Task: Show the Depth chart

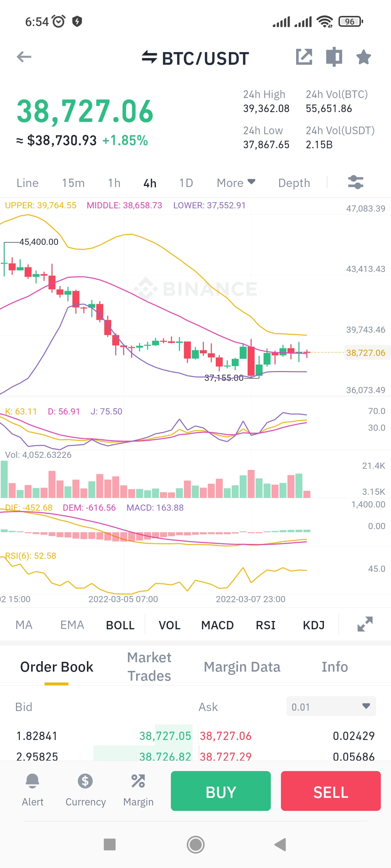Action: tap(294, 183)
